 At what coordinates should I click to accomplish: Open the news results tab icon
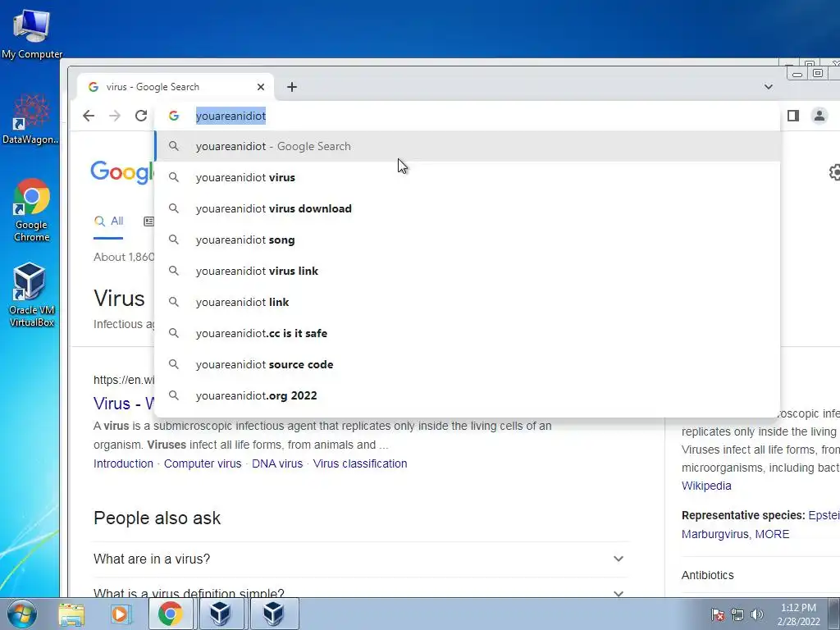(x=149, y=221)
